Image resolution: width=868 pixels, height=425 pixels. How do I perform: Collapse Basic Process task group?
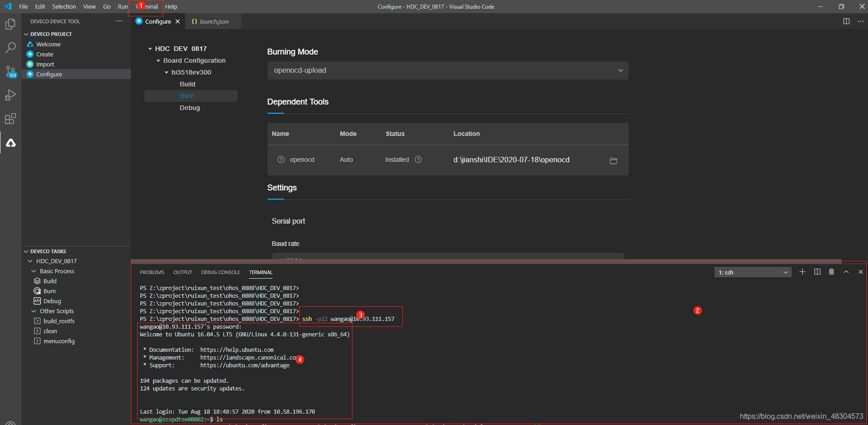(34, 271)
